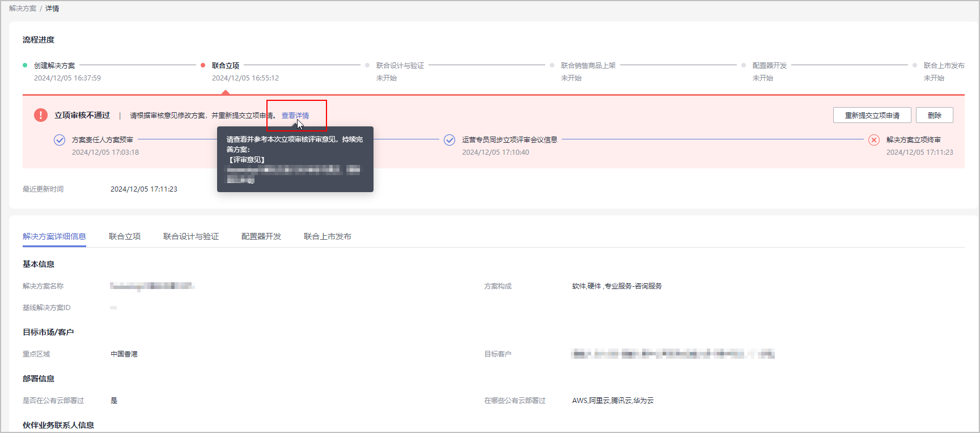
Task: Click 详情 in the breadcrumb
Action: click(x=52, y=9)
